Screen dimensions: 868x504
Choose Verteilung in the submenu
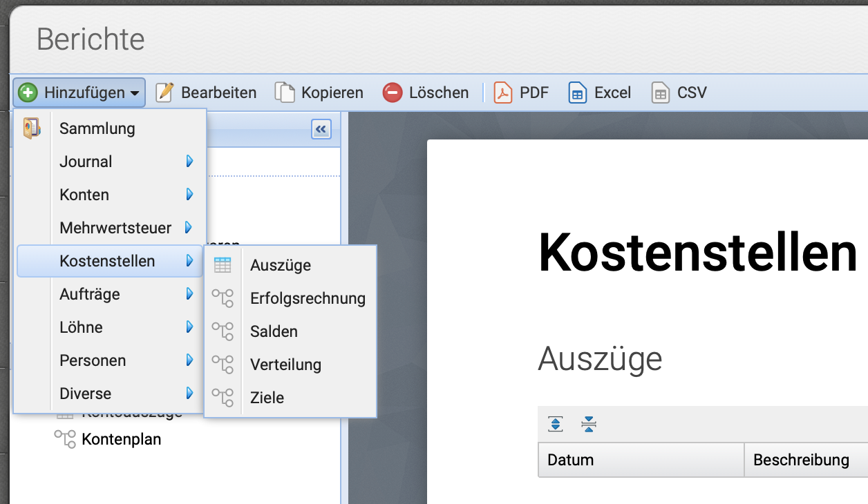pos(290,365)
